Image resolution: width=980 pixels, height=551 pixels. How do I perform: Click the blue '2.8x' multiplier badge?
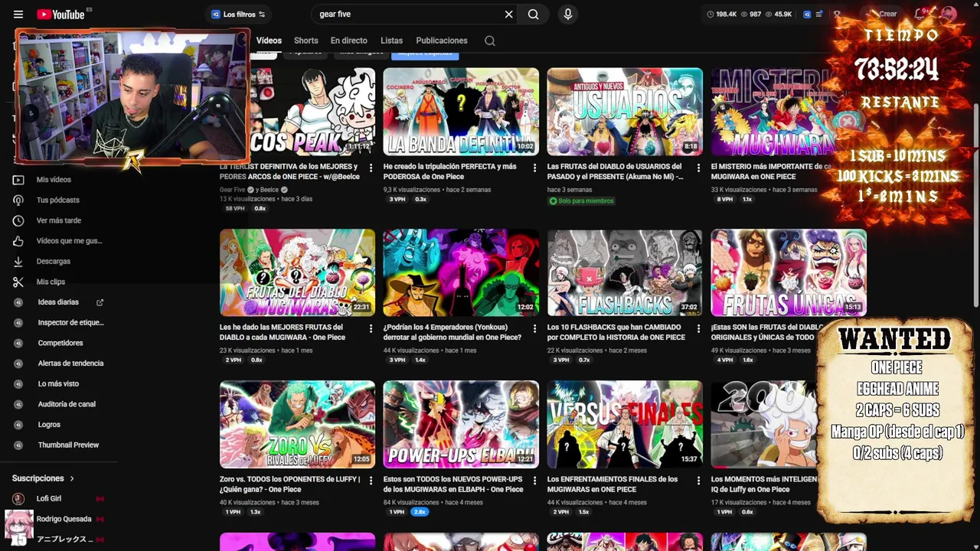(419, 512)
